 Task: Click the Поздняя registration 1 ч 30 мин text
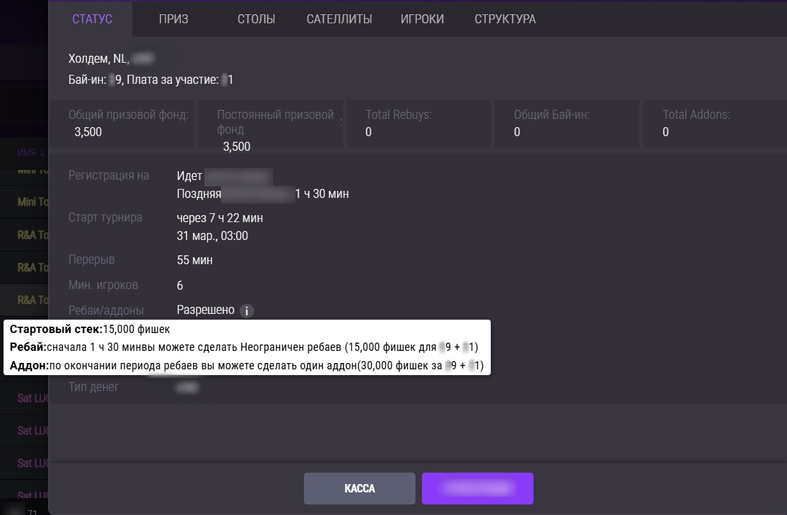(x=263, y=194)
